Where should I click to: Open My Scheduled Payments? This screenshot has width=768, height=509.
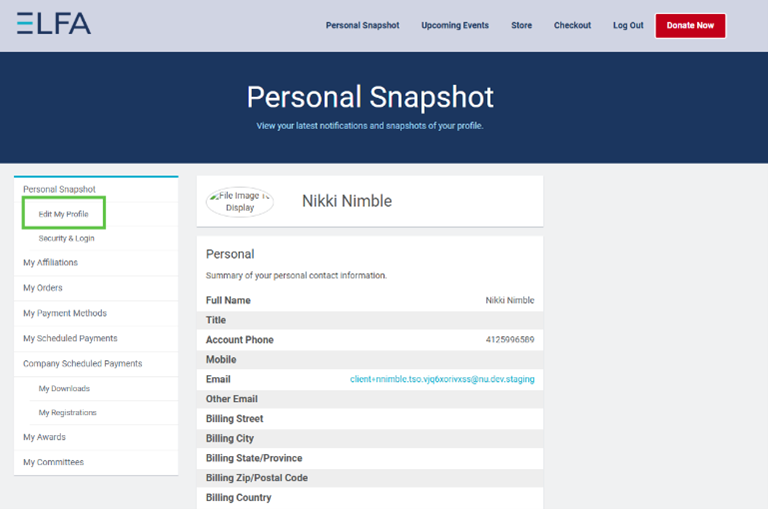pyautogui.click(x=70, y=338)
